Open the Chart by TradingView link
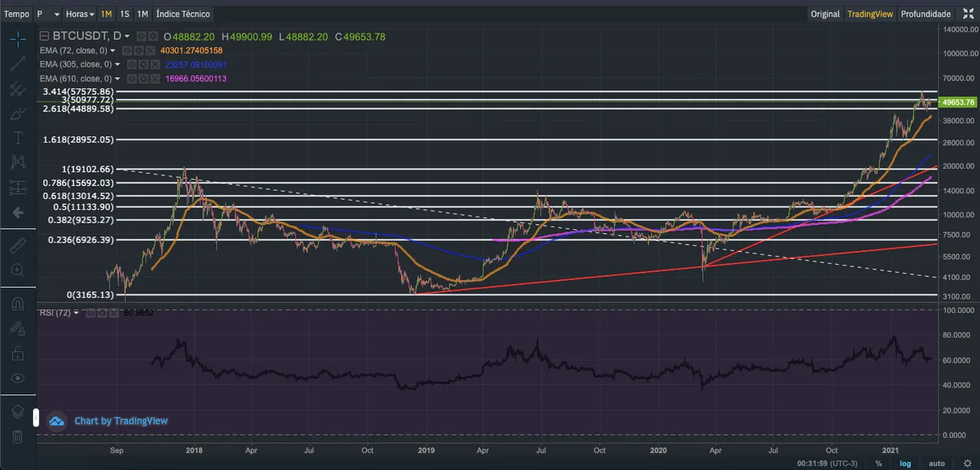Image resolution: width=980 pixels, height=470 pixels. coord(120,421)
